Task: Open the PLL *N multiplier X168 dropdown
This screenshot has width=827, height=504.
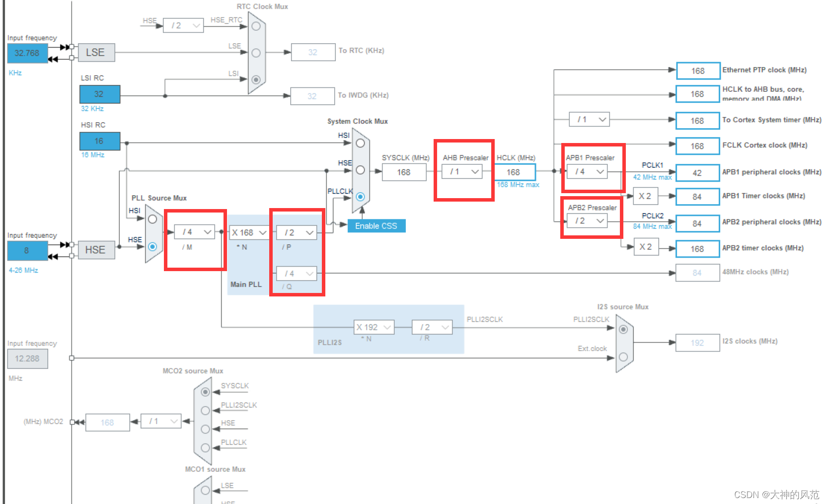Action: pyautogui.click(x=249, y=232)
